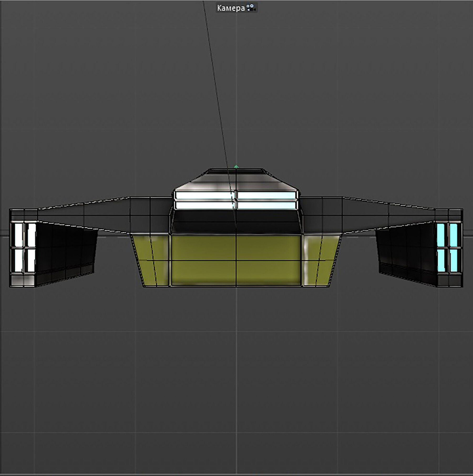Viewport: 473px width, 476px height.
Task: Click the small black arrow after the camera icon
Action: coord(254,9)
